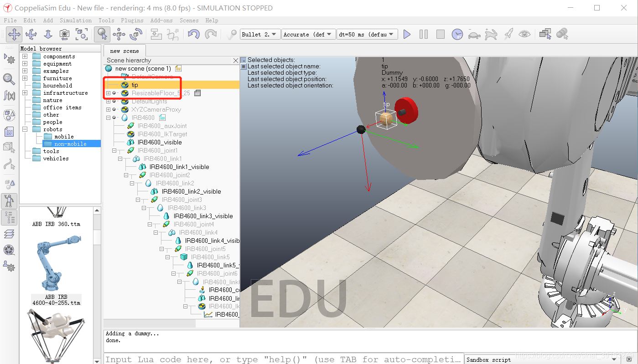
Task: Toggle the scene hierarchy sidebar icon
Action: click(x=9, y=217)
